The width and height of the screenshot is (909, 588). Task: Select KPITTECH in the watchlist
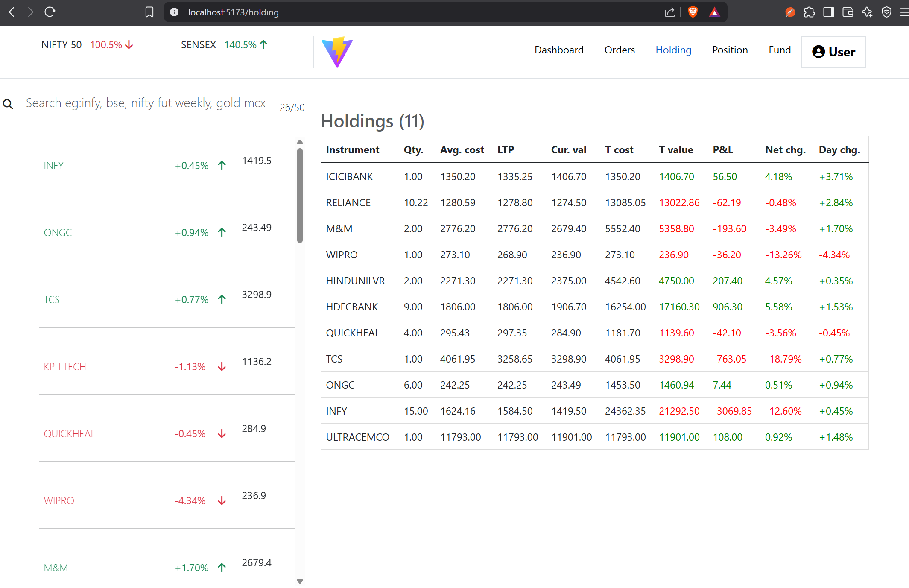point(65,367)
